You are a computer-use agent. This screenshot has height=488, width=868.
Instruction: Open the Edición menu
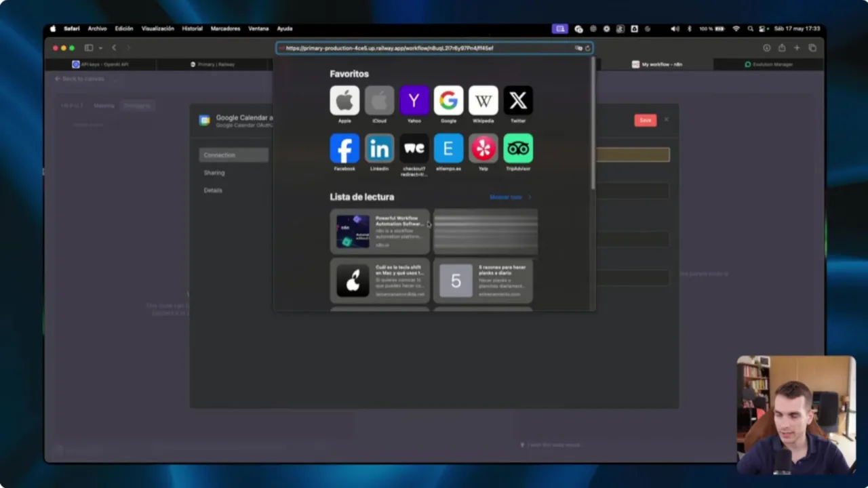(124, 28)
